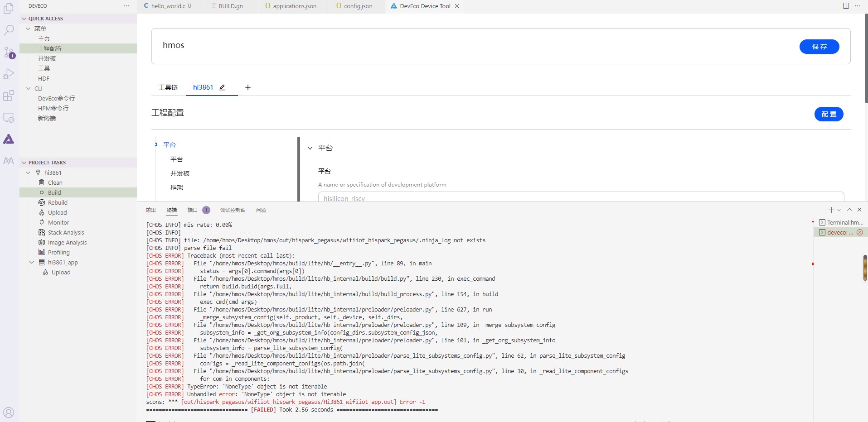This screenshot has height=422, width=868.
Task: Close the bottom panel
Action: coord(859,210)
